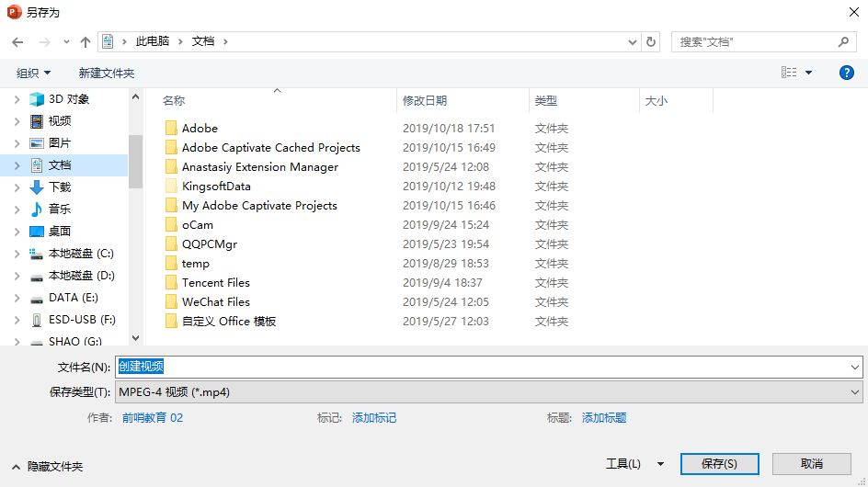Select 视频 in navigation pane
The image size is (868, 487).
pyautogui.click(x=59, y=121)
